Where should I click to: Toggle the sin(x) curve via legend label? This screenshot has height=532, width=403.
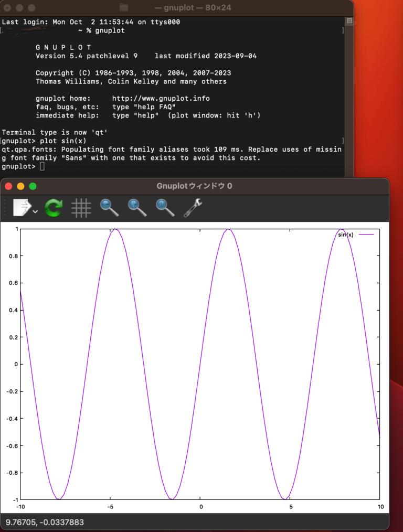click(346, 235)
